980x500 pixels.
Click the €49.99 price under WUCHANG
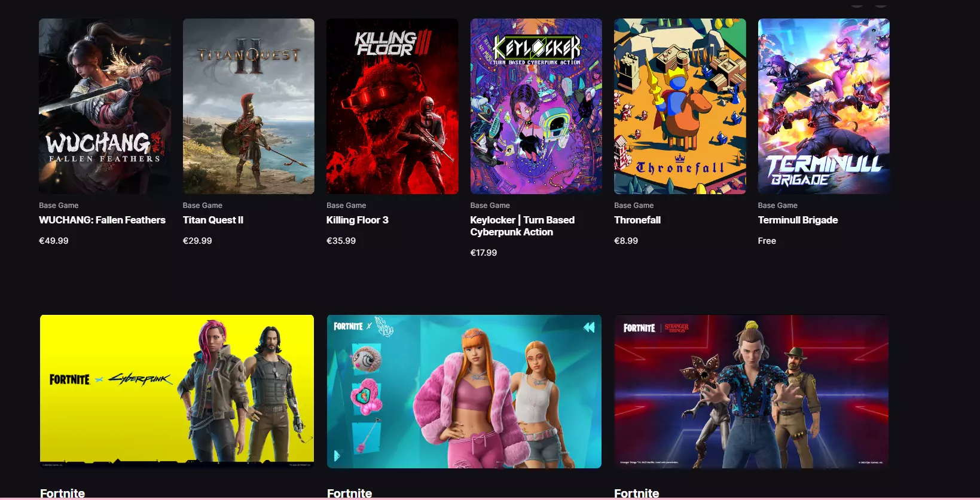[54, 241]
